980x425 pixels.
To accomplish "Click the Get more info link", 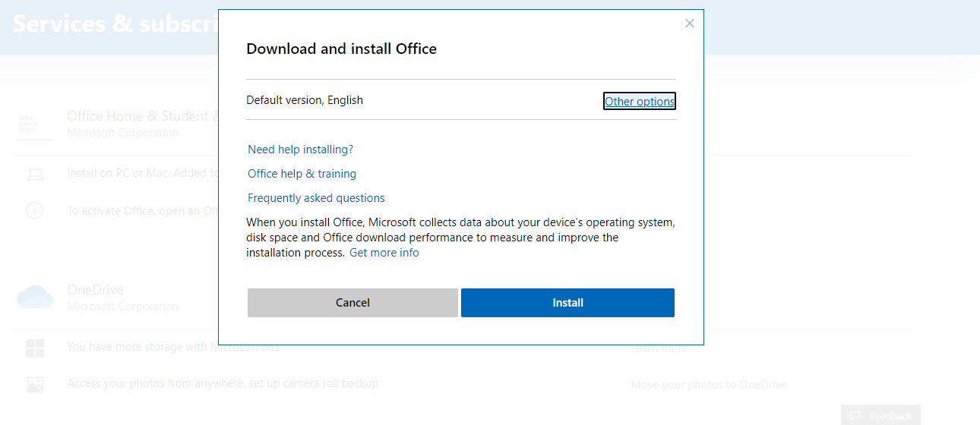I will (384, 253).
